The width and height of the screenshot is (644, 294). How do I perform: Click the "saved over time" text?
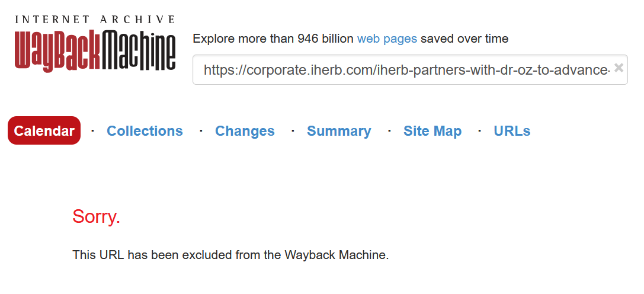pyautogui.click(x=464, y=39)
